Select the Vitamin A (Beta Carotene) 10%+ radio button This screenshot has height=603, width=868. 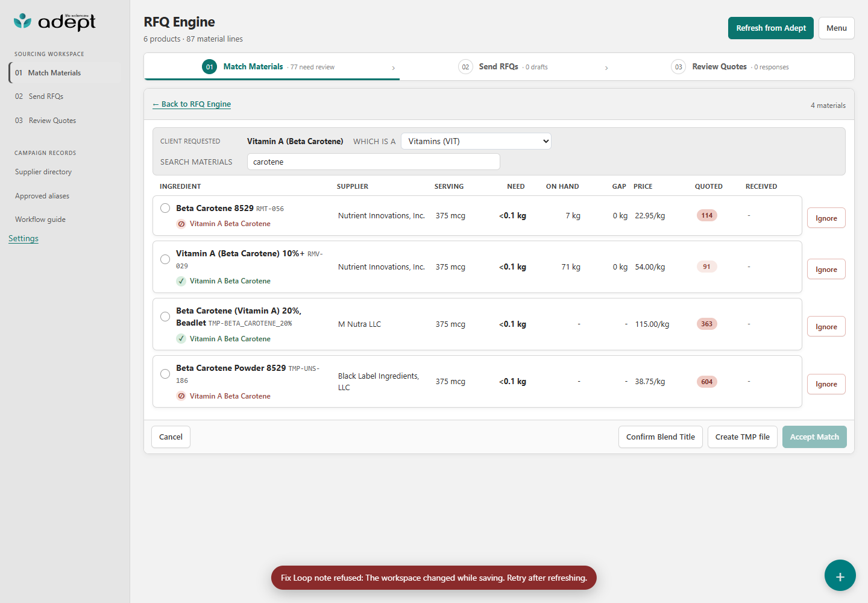click(x=165, y=259)
